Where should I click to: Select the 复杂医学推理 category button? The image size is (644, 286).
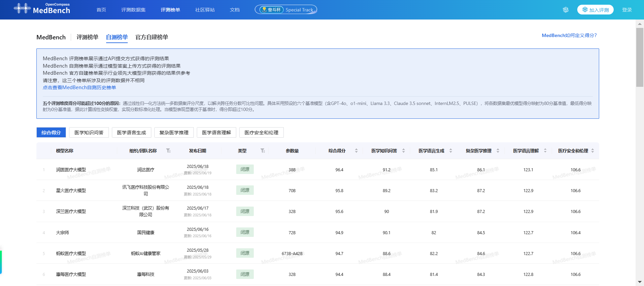174,133
